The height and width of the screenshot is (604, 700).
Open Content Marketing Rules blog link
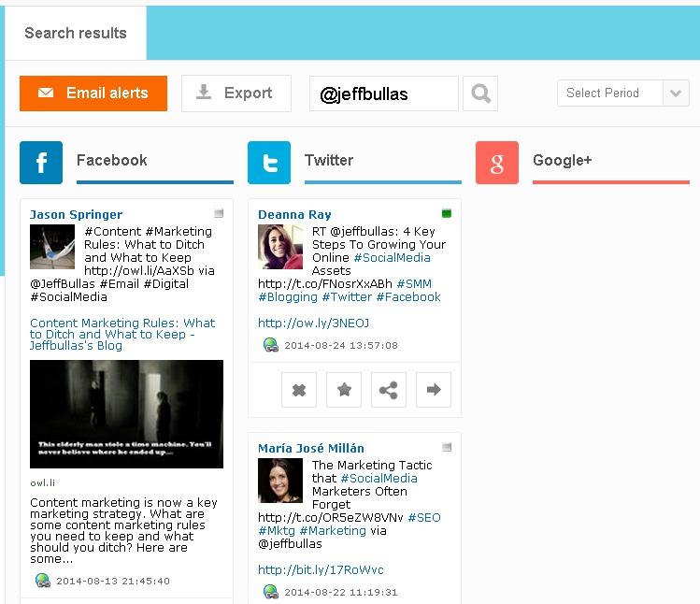click(122, 334)
